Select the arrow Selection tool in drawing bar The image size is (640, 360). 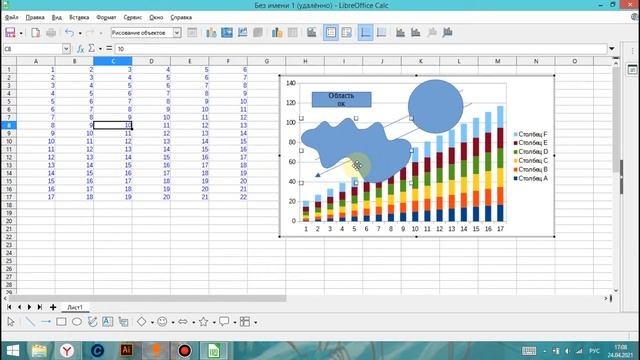11,322
